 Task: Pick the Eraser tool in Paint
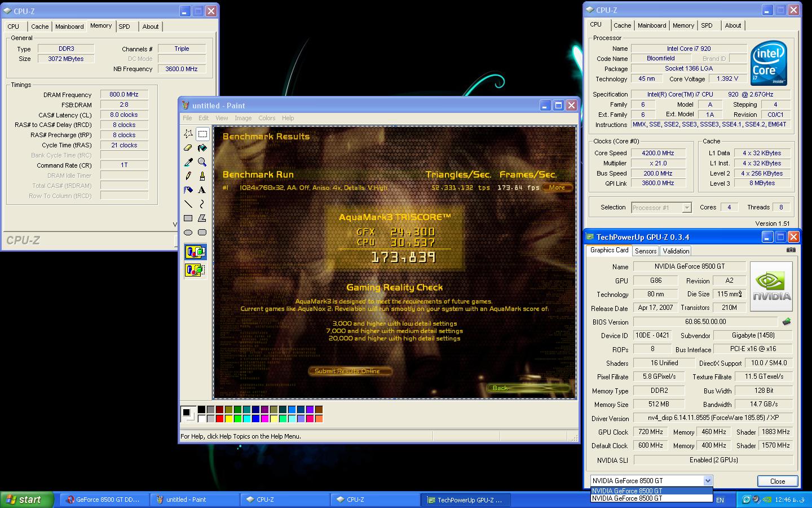(188, 148)
